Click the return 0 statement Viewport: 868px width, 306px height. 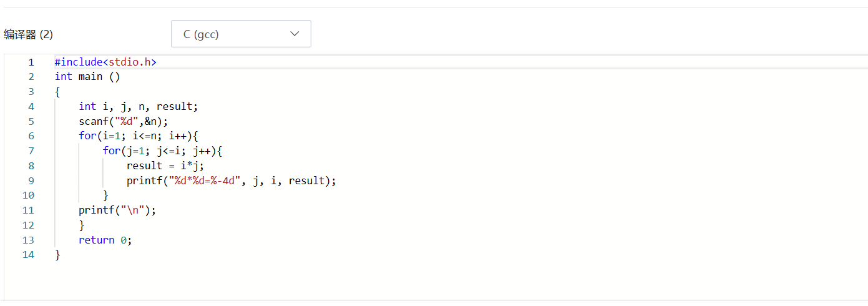click(x=105, y=240)
